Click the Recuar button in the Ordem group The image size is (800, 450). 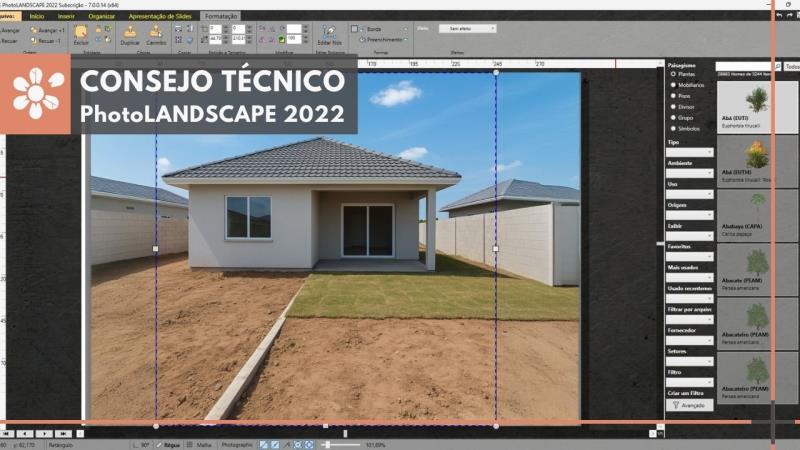[x=9, y=40]
